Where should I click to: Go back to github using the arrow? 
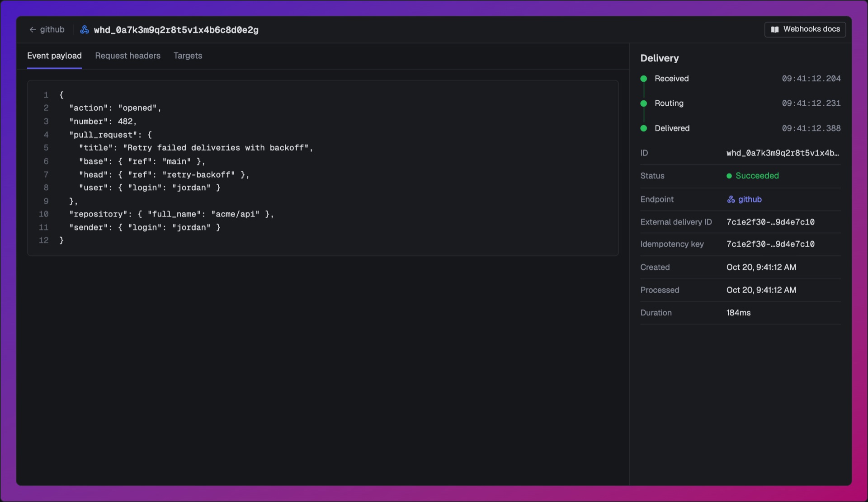33,30
